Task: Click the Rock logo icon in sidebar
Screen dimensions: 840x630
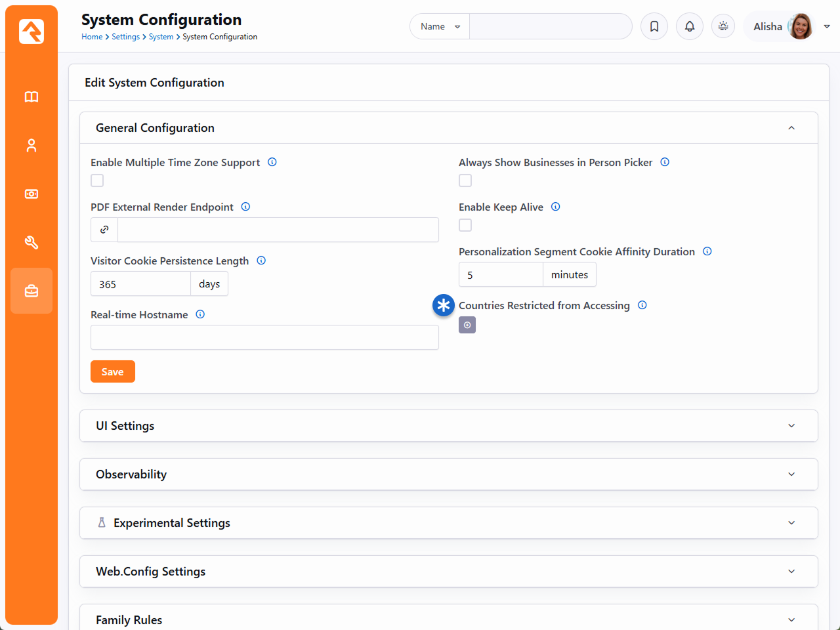Action: click(31, 31)
